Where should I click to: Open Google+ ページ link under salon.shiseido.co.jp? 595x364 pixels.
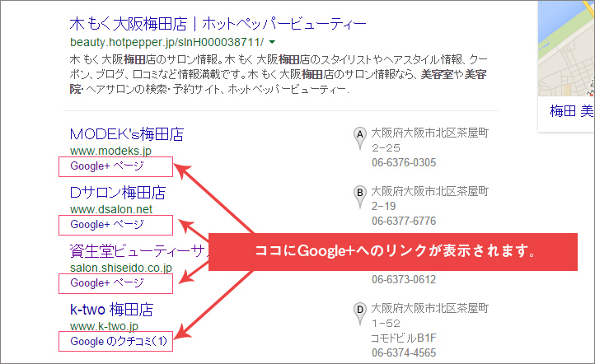click(107, 282)
